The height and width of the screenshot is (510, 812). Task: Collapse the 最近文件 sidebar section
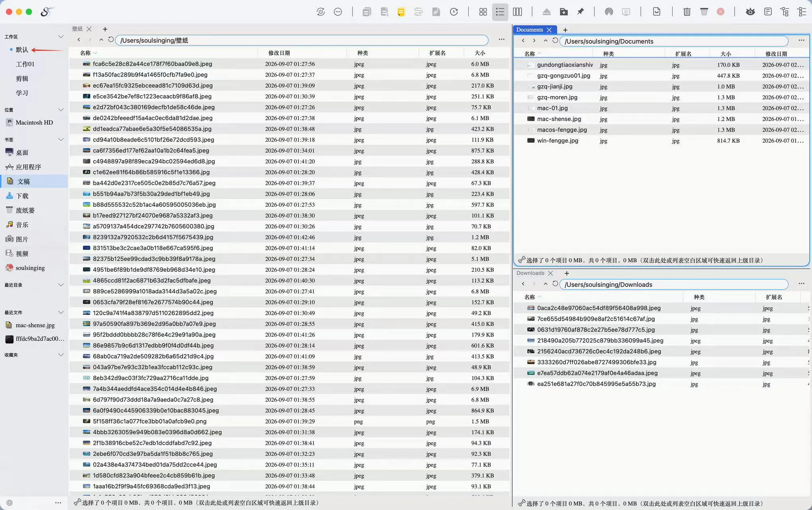tap(61, 312)
